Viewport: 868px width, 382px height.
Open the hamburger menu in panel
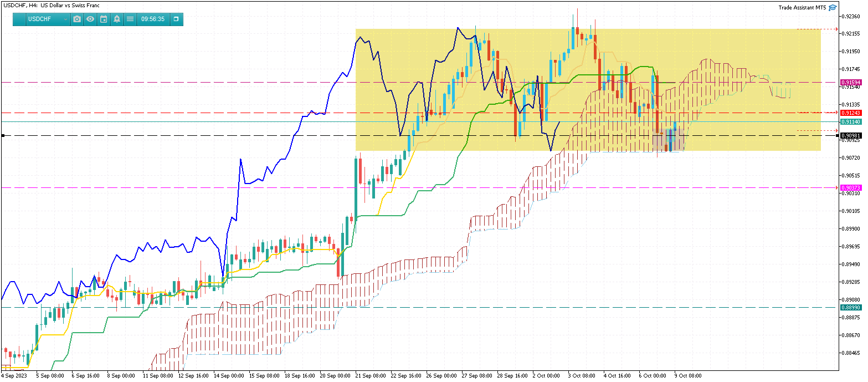coord(130,19)
